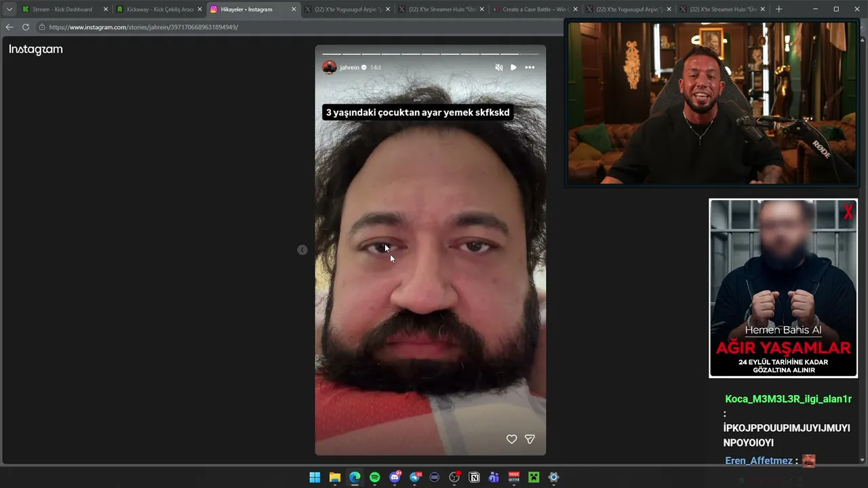Click the Instagram logo

36,49
